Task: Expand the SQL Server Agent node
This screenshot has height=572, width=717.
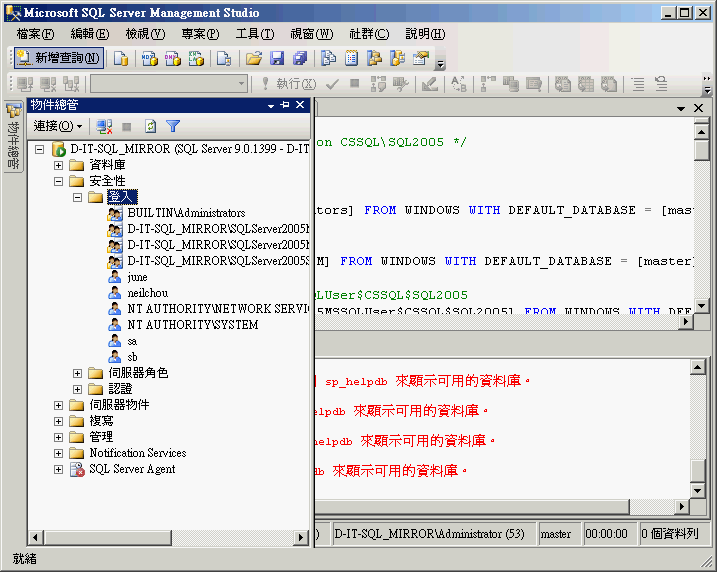Action: [x=59, y=469]
